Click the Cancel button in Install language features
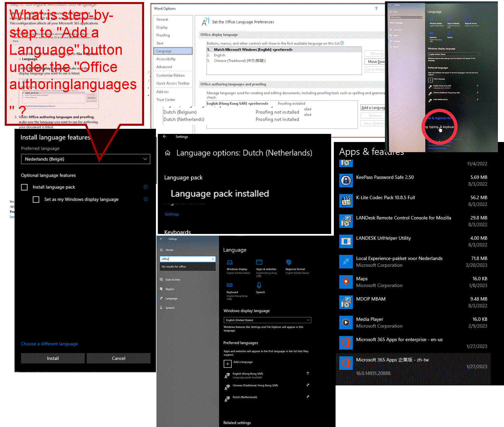The height and width of the screenshot is (427, 504). (118, 358)
